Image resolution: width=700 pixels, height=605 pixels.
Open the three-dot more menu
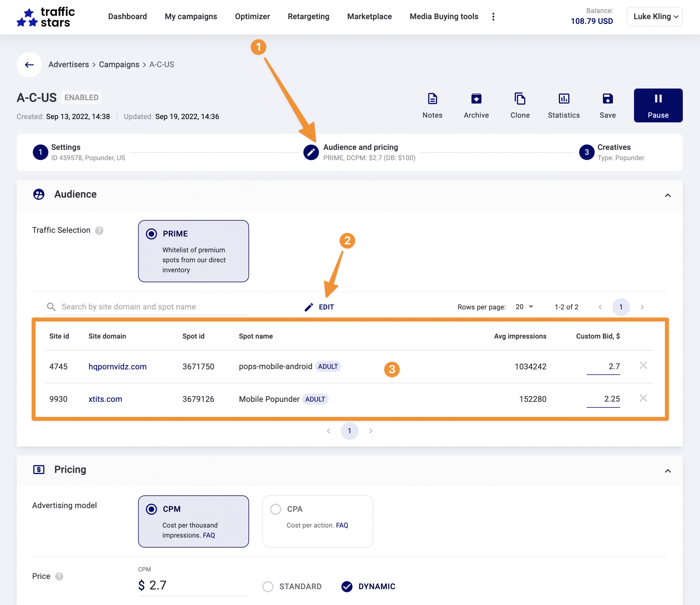click(493, 17)
